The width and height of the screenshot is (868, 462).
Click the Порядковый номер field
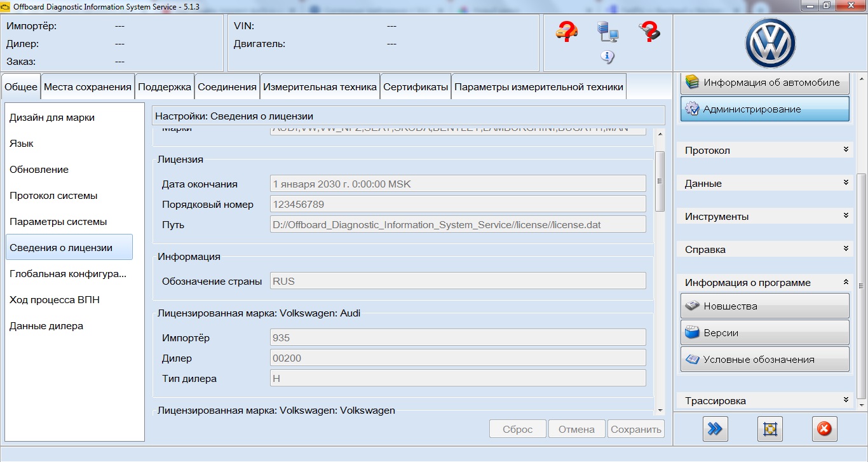[x=458, y=204]
